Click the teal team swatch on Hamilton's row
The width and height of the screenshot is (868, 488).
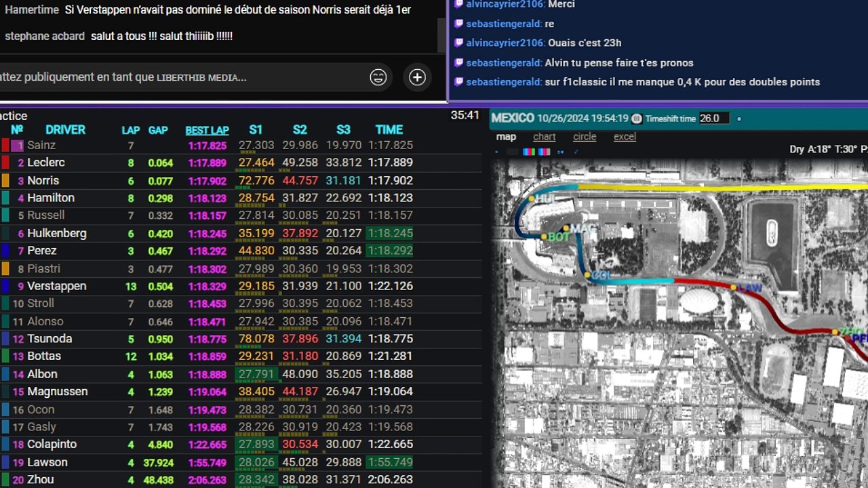[5, 198]
